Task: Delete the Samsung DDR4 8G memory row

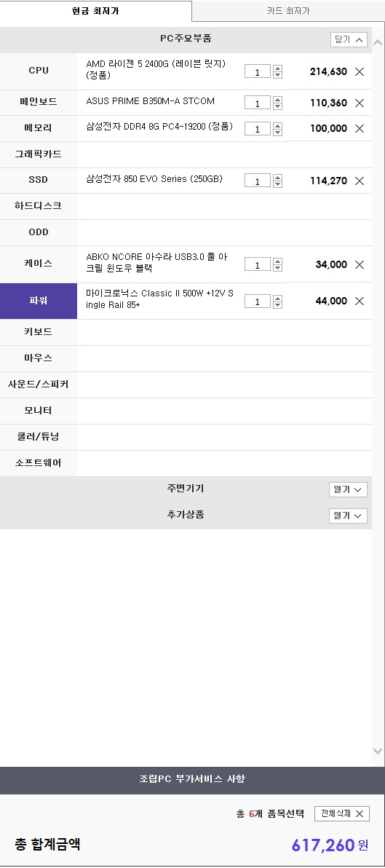Action: (x=360, y=128)
